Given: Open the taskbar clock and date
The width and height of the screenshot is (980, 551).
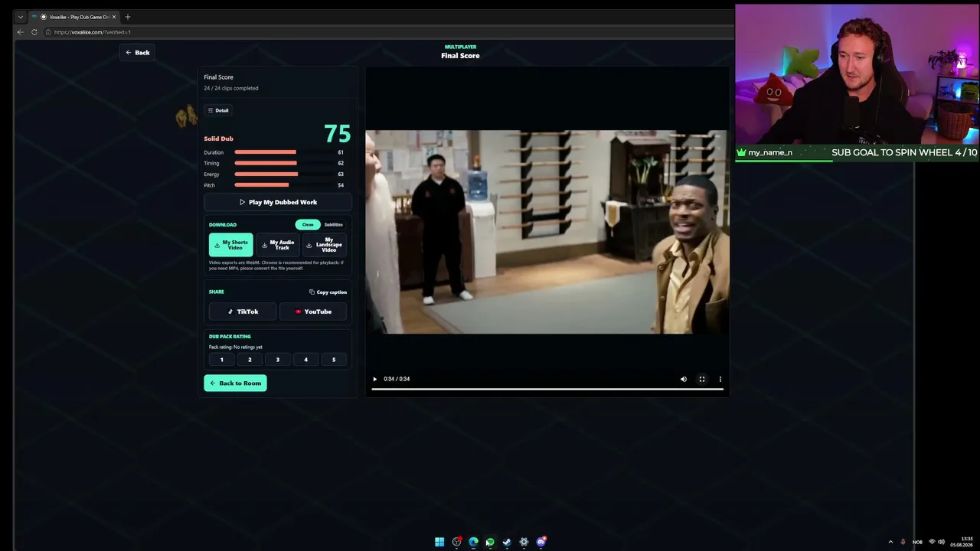Looking at the screenshot, I should pyautogui.click(x=962, y=542).
